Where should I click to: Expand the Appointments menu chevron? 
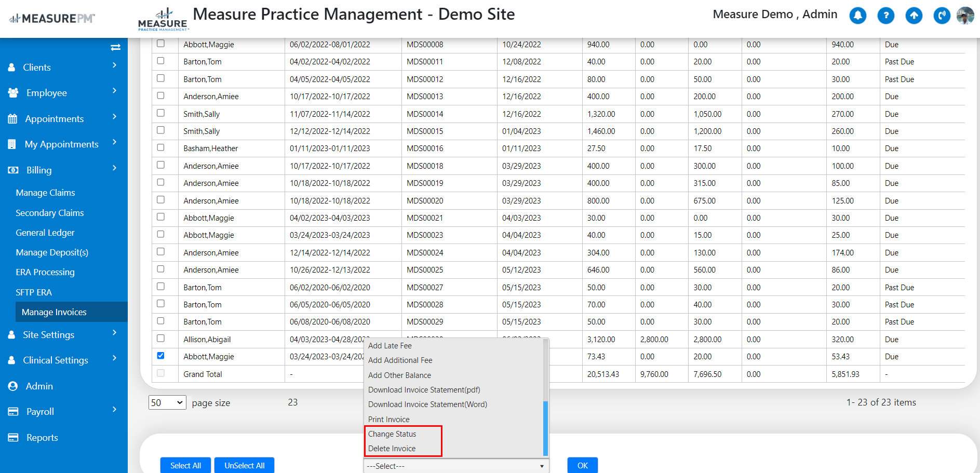click(114, 117)
